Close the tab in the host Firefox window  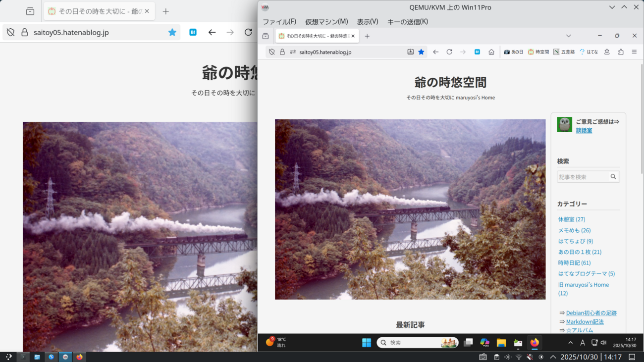147,11
